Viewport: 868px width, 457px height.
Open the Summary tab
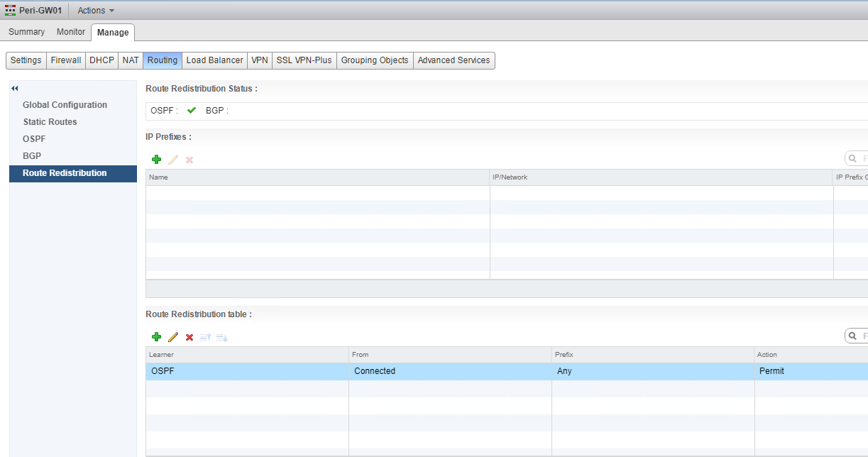(27, 32)
